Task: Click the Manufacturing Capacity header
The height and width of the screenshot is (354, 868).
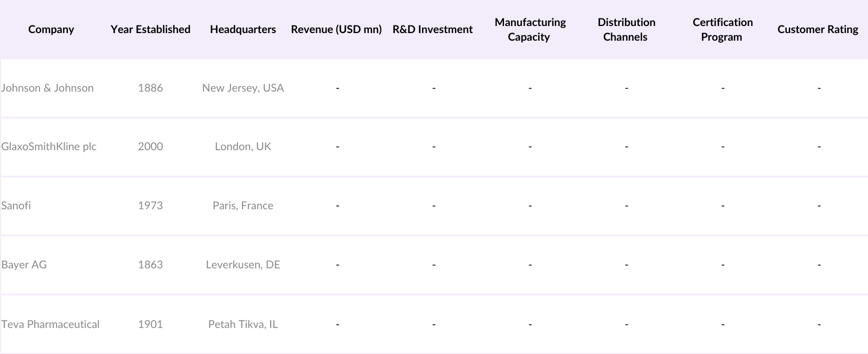Action: 529,29
